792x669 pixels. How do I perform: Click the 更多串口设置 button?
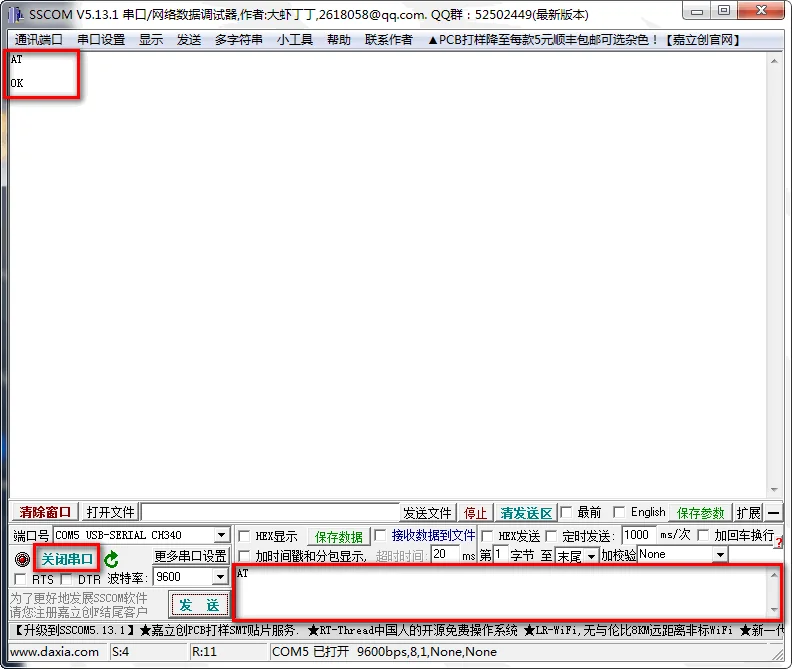(x=190, y=556)
